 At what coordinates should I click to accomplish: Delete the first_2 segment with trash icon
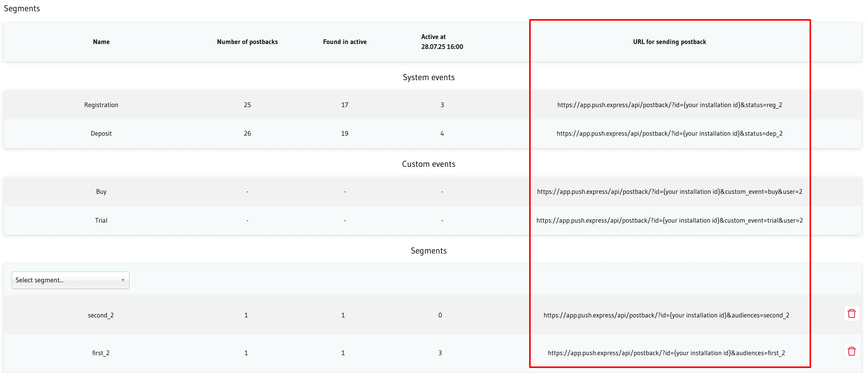[851, 352]
